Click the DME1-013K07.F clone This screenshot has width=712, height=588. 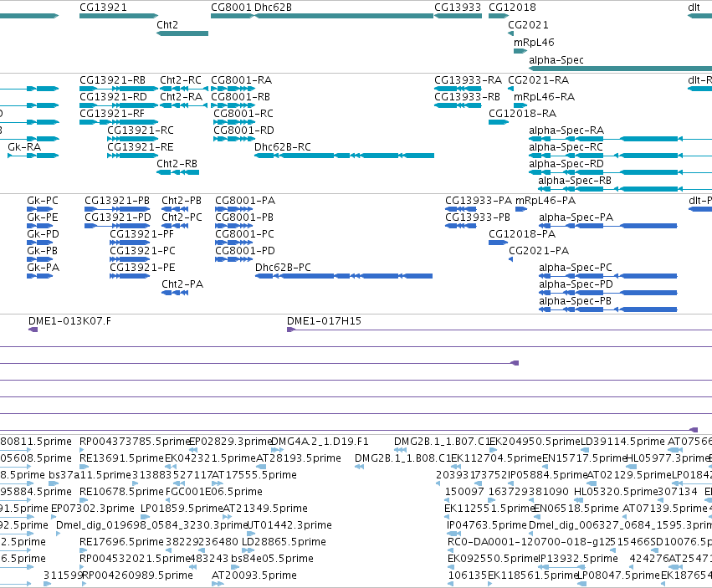click(33, 330)
